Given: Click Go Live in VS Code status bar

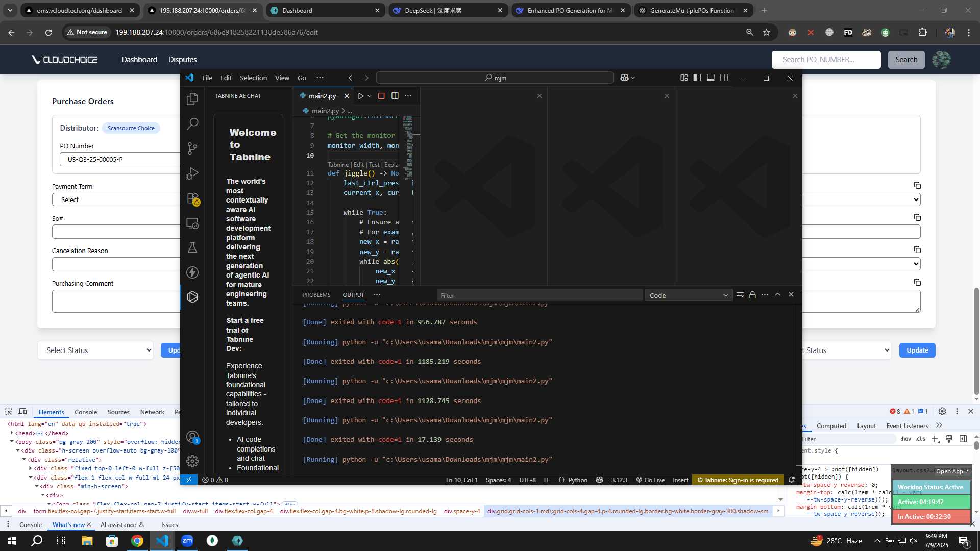Looking at the screenshot, I should 650,480.
